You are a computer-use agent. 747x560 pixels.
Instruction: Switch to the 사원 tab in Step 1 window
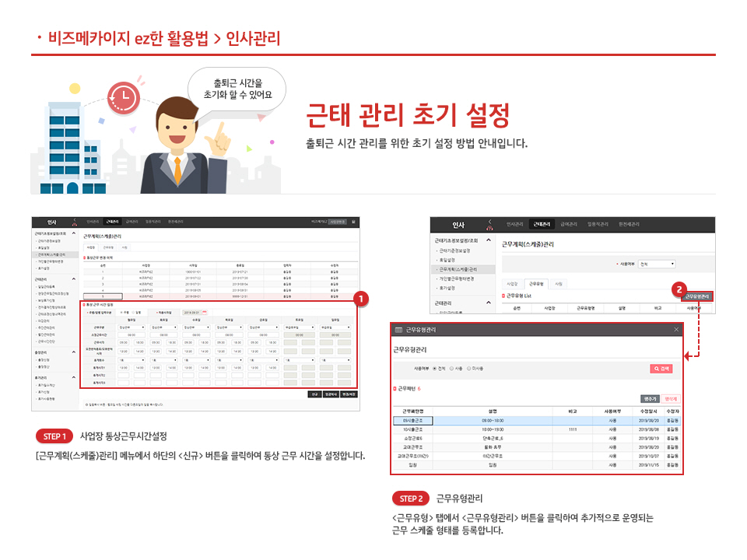pos(124,247)
